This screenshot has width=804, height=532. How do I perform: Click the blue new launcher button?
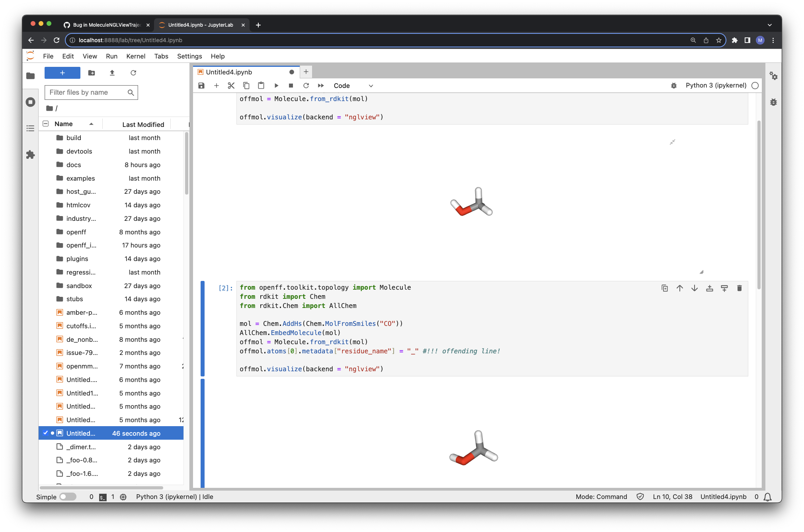tap(62, 73)
